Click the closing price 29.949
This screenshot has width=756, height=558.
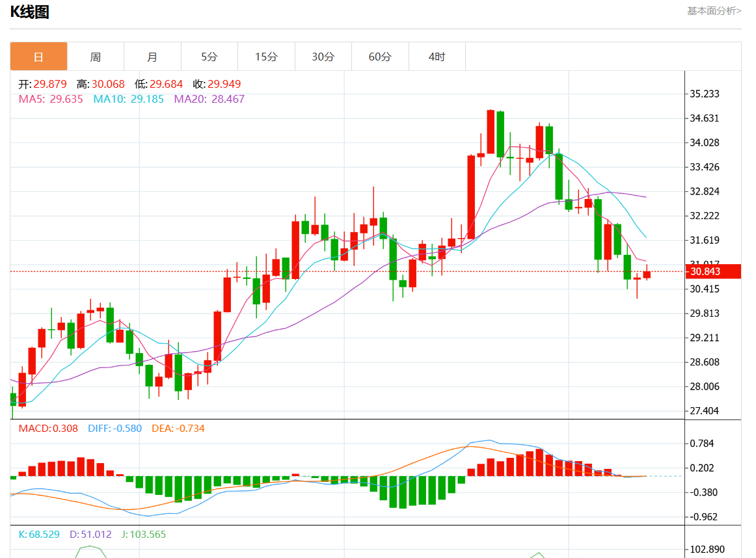point(224,85)
